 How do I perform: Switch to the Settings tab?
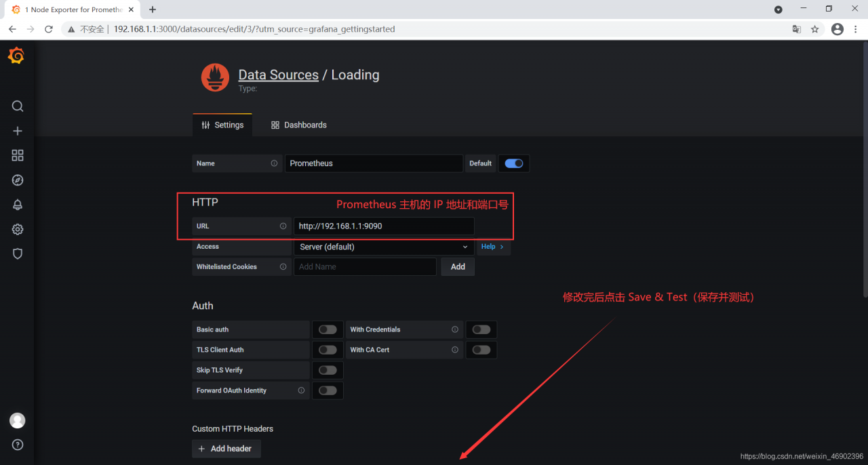click(222, 125)
